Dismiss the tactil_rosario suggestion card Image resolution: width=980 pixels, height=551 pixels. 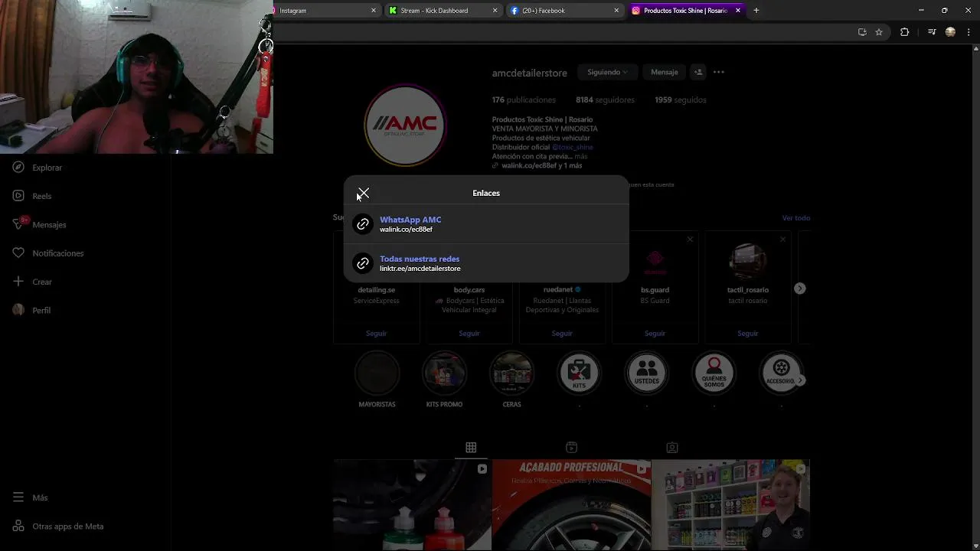tap(782, 240)
